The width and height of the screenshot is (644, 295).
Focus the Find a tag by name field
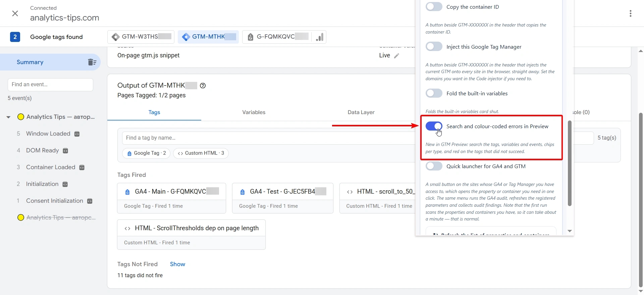click(x=268, y=138)
